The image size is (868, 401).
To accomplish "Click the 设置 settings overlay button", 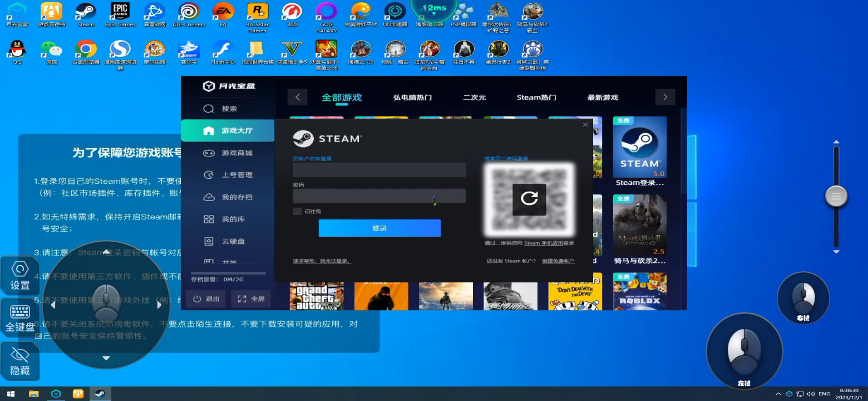I will click(20, 276).
